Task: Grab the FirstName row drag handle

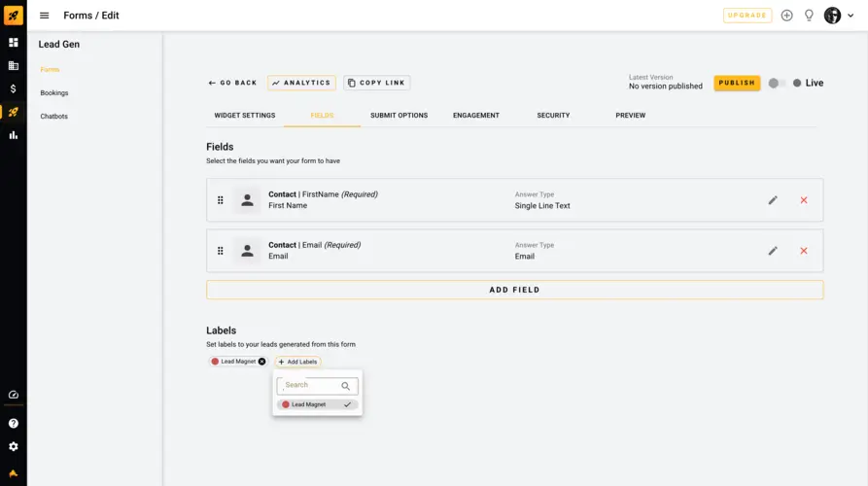Action: point(221,200)
